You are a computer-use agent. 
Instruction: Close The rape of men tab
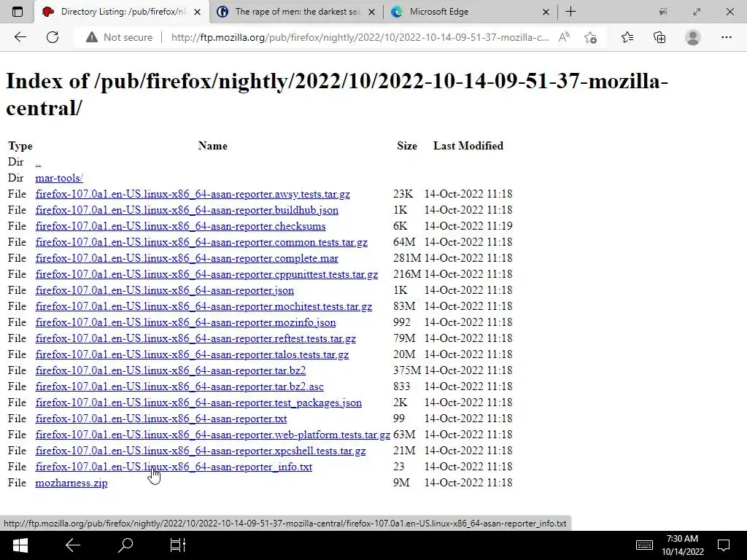coord(372,12)
